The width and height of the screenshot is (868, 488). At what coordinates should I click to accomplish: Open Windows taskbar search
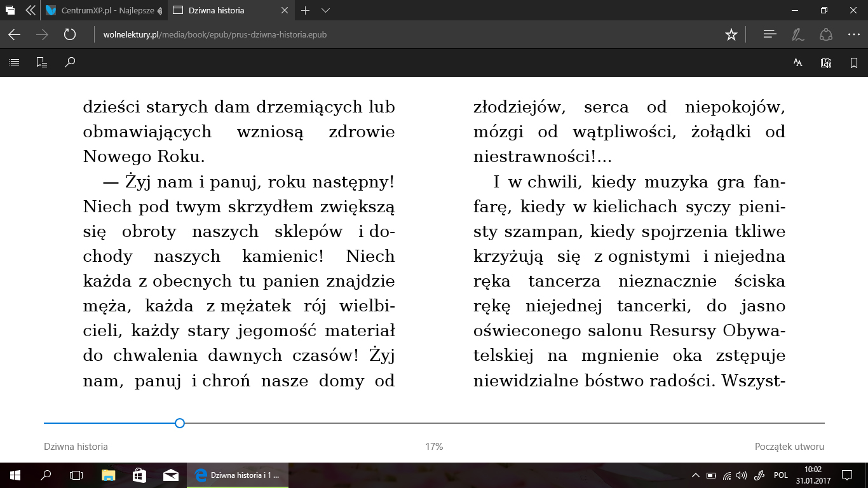point(46,475)
